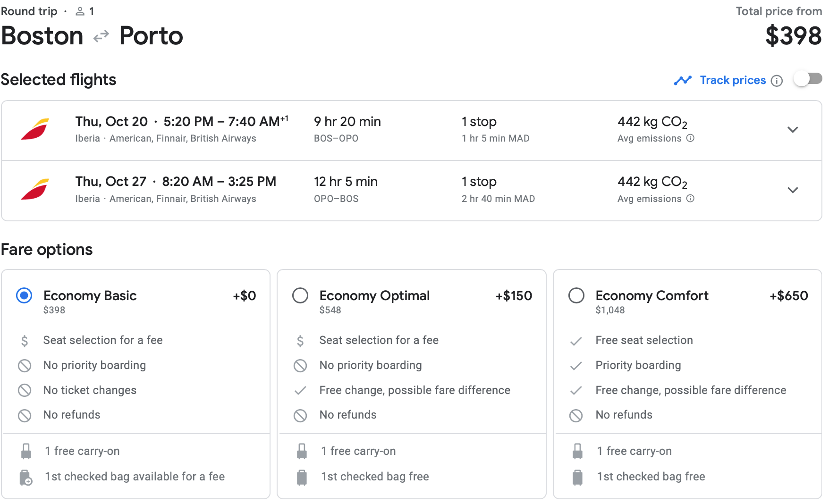Image resolution: width=829 pixels, height=504 pixels.
Task: Click emissions info icon for return flight
Action: [x=690, y=199]
